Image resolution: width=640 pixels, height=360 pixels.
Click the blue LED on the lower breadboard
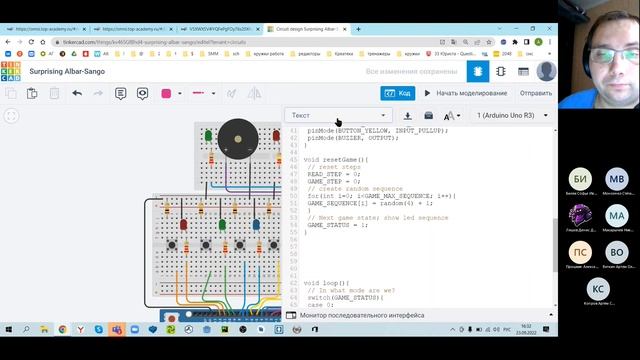[x=256, y=224]
